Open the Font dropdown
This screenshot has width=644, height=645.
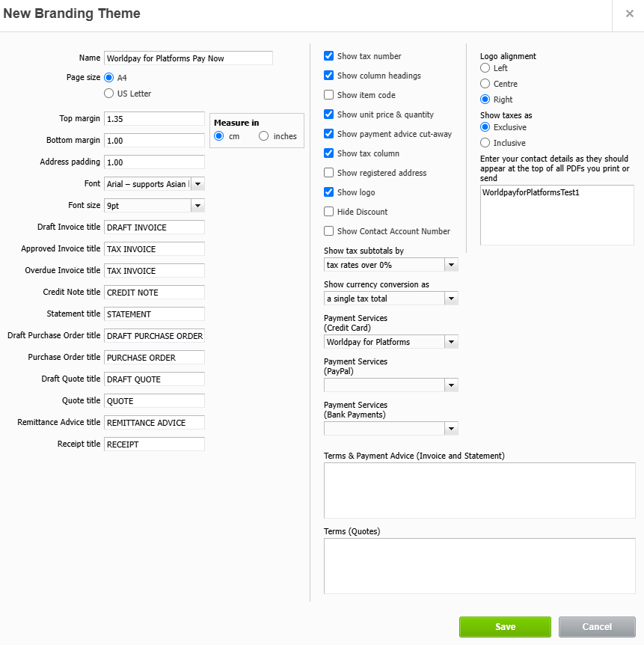click(198, 184)
